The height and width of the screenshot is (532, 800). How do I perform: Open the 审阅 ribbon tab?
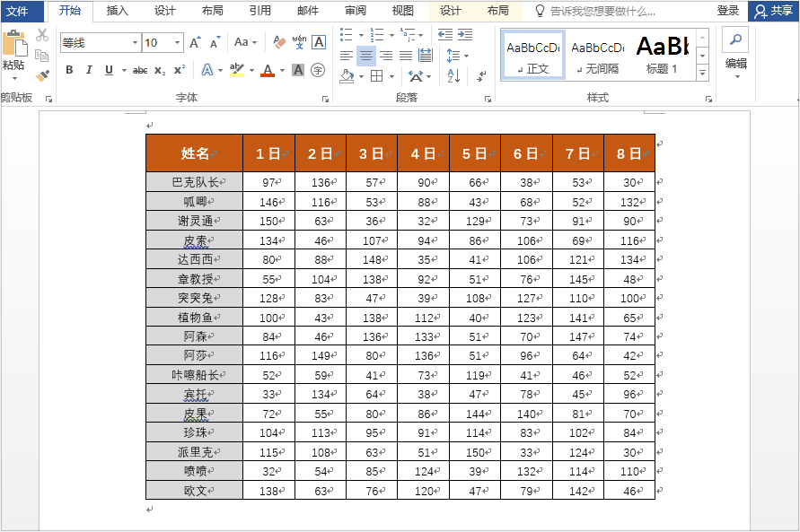click(355, 11)
